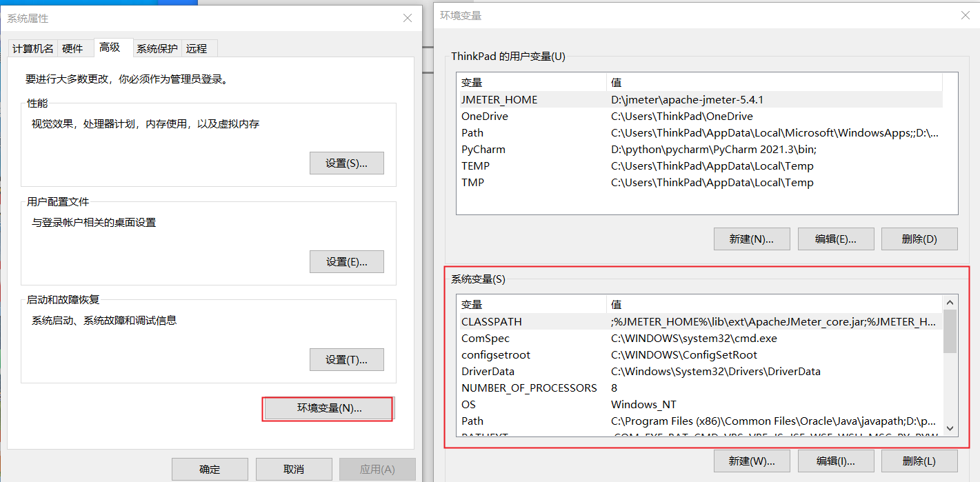This screenshot has width=980, height=482.
Task: Click the 变量 column header in system variables
Action: click(x=532, y=304)
